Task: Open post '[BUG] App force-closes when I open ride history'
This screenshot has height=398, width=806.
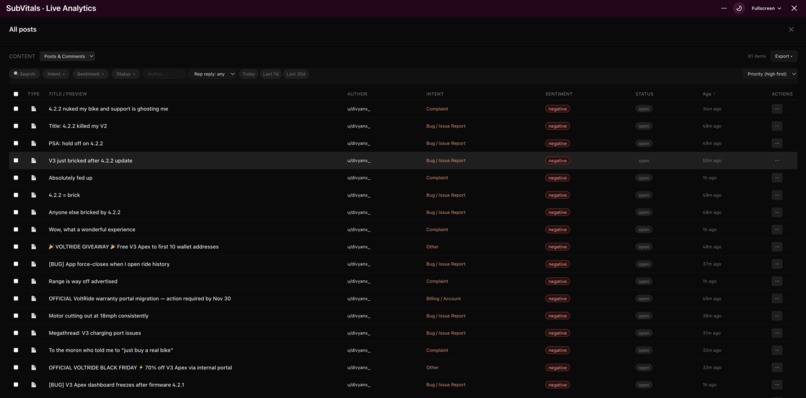Action: [x=109, y=264]
